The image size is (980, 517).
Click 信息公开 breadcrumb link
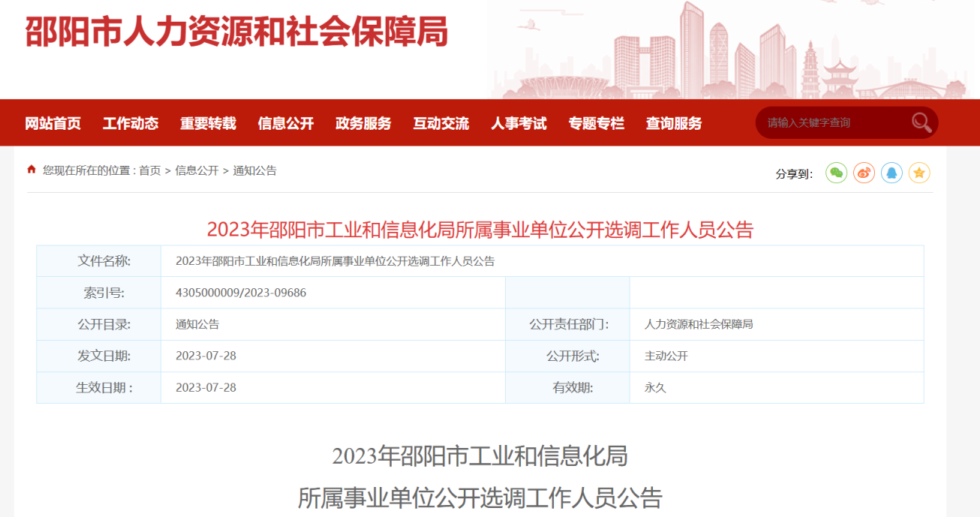coord(197,170)
